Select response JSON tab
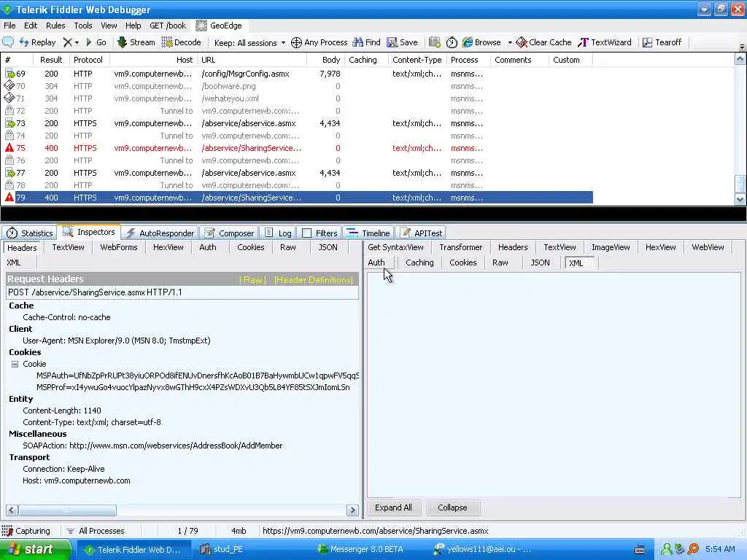The width and height of the screenshot is (747, 560). (x=541, y=262)
